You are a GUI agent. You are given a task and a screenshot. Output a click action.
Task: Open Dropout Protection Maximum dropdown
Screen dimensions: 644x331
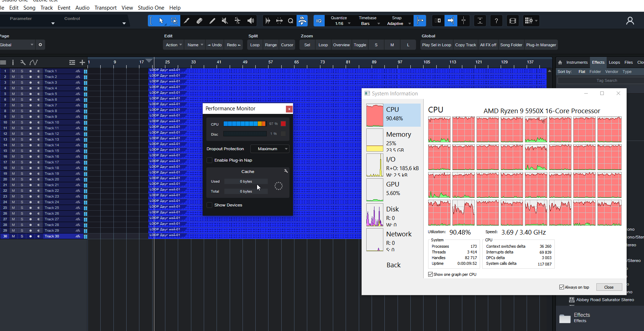(x=270, y=149)
